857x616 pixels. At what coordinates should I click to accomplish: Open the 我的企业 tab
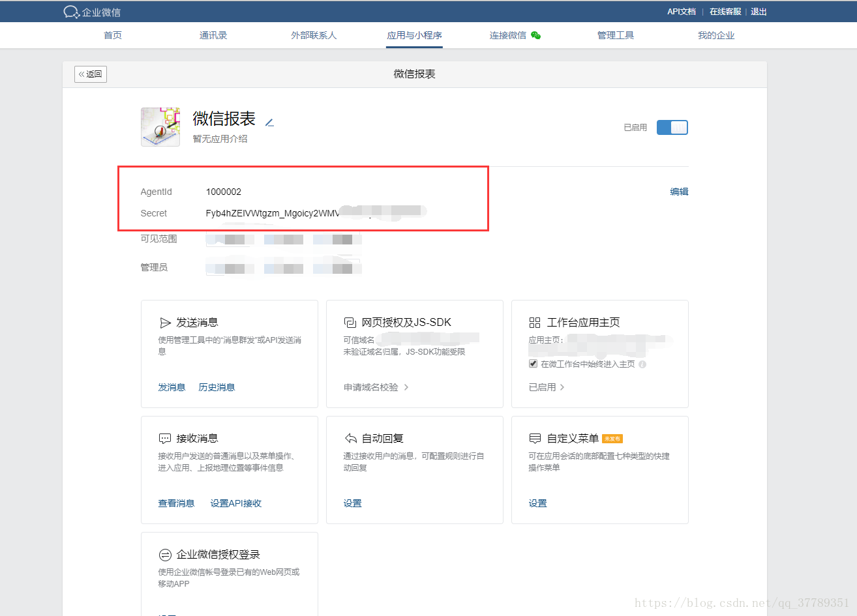pyautogui.click(x=716, y=35)
